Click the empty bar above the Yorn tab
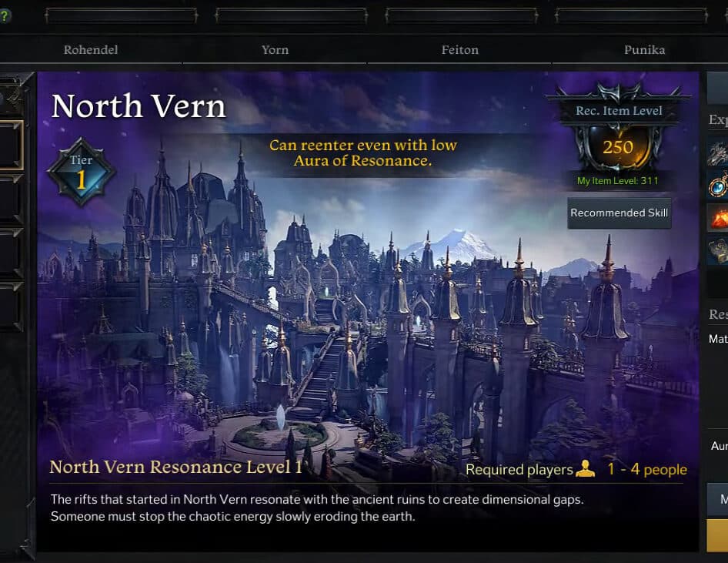Viewport: 728px width, 563px height. point(291,16)
